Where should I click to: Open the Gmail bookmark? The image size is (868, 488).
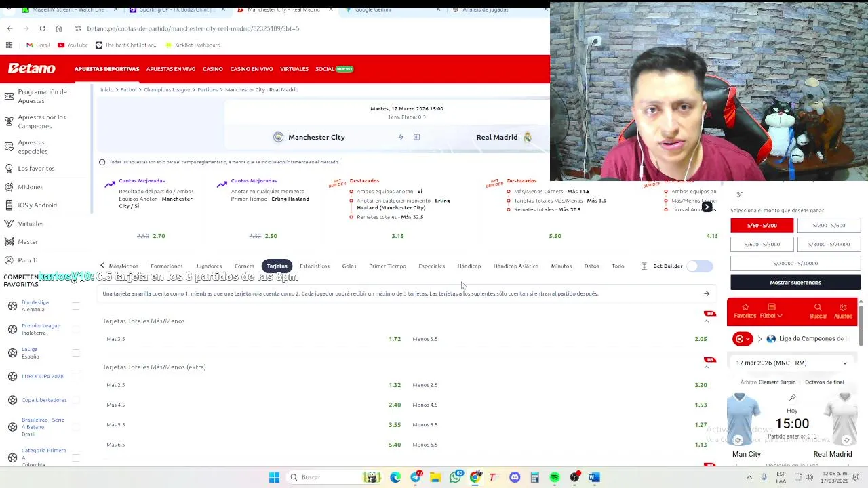[37, 45]
